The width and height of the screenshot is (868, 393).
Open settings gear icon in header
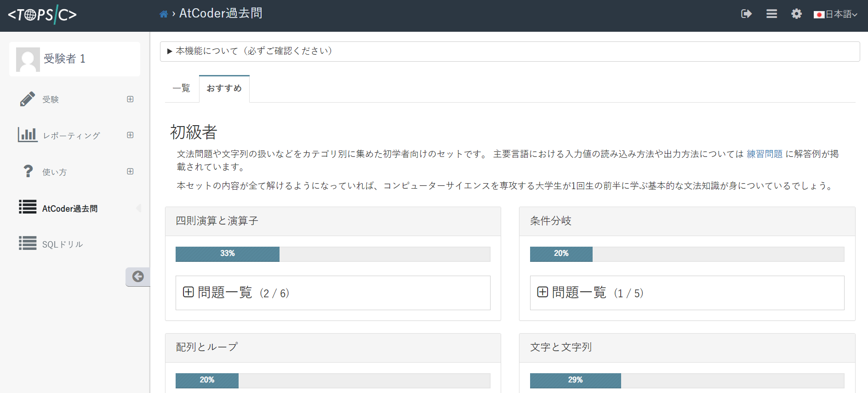click(796, 14)
